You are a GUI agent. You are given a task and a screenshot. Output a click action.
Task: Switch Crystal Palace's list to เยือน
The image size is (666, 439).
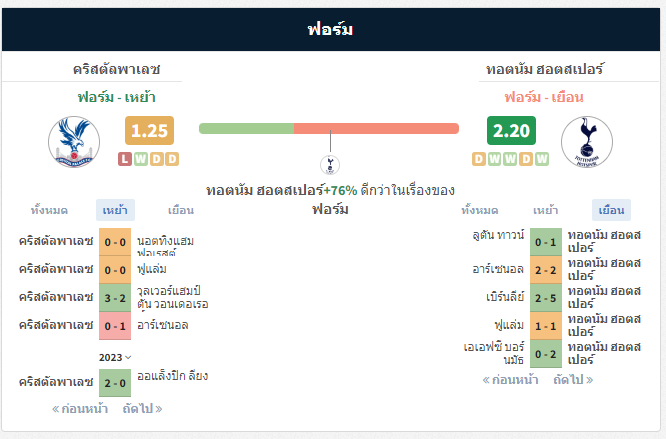pyautogui.click(x=181, y=210)
